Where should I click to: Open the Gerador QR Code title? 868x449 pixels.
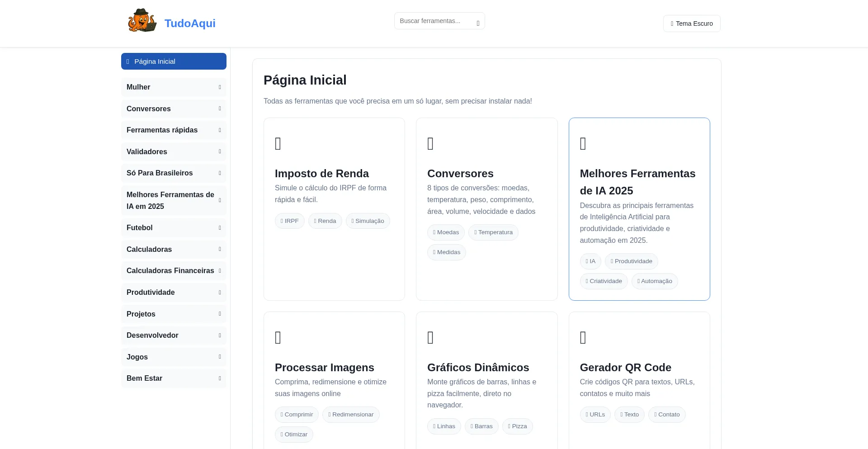(x=625, y=368)
